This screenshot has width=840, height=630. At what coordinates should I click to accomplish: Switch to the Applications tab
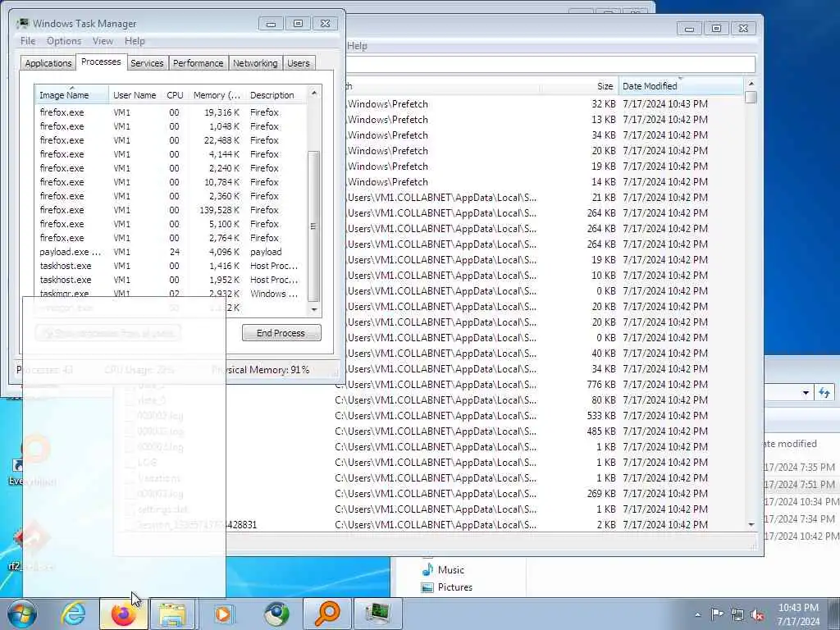tap(48, 63)
